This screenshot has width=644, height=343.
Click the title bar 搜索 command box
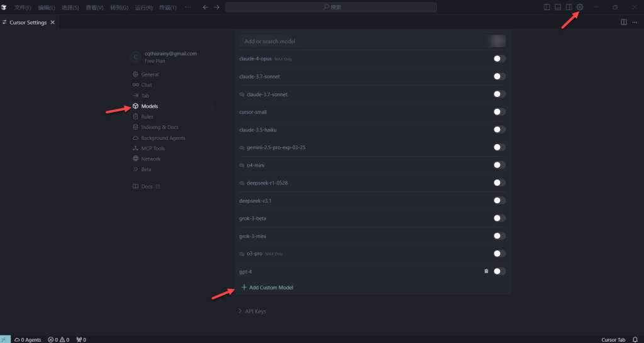[x=331, y=7]
